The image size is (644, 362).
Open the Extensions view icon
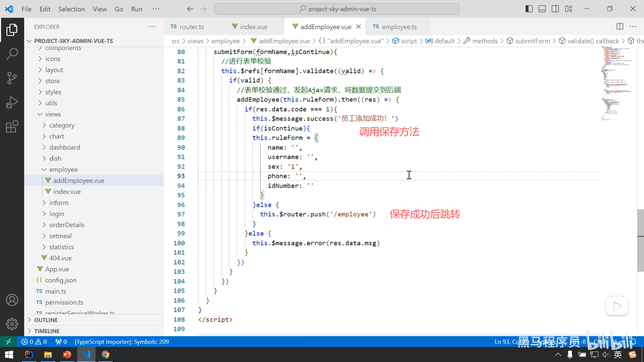tap(12, 127)
